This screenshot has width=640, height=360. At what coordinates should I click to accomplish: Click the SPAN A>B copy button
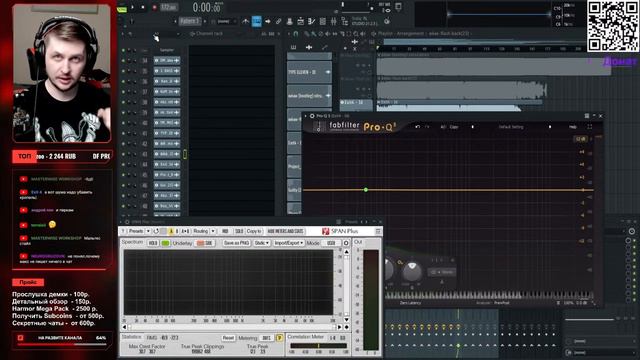tap(185, 231)
